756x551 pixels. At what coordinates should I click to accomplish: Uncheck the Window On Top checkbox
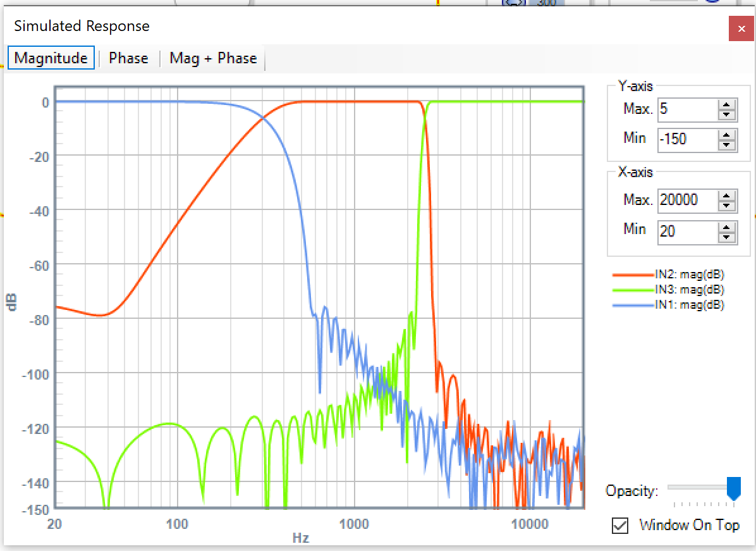620,525
